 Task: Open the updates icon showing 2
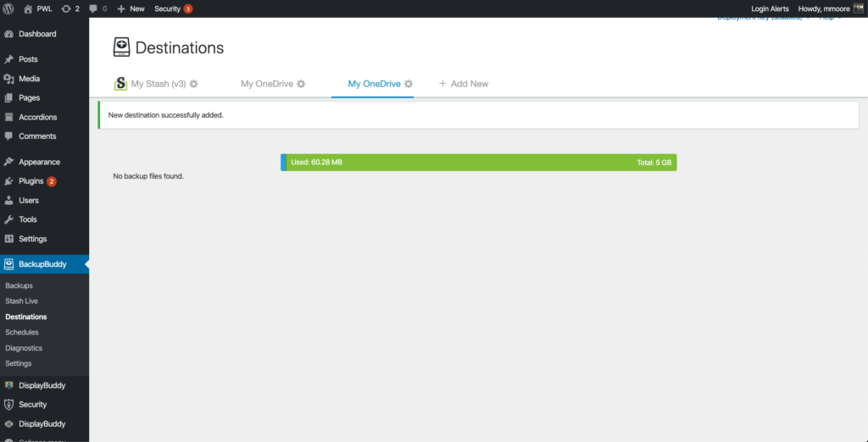click(x=66, y=8)
